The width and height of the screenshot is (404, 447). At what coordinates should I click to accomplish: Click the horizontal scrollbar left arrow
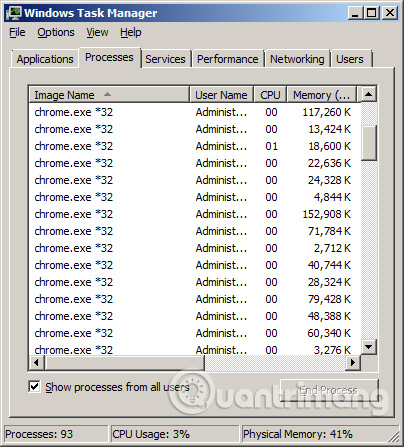37,362
